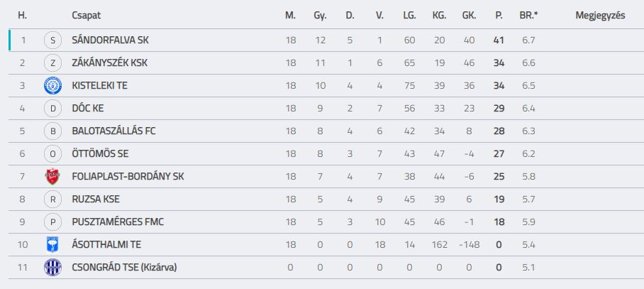
Task: Click the circled P badge for Pusztamérges
Action: click(x=52, y=222)
